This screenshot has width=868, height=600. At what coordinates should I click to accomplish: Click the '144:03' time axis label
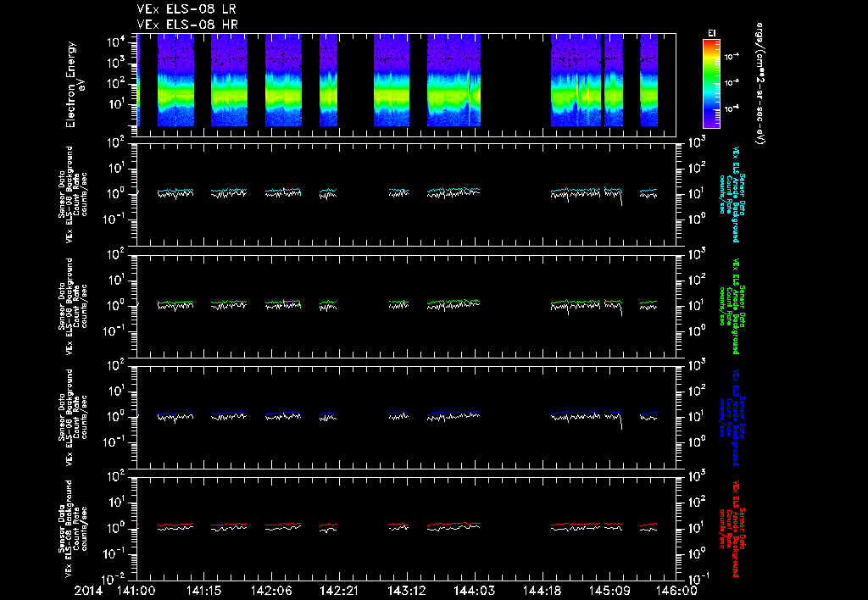(x=475, y=591)
